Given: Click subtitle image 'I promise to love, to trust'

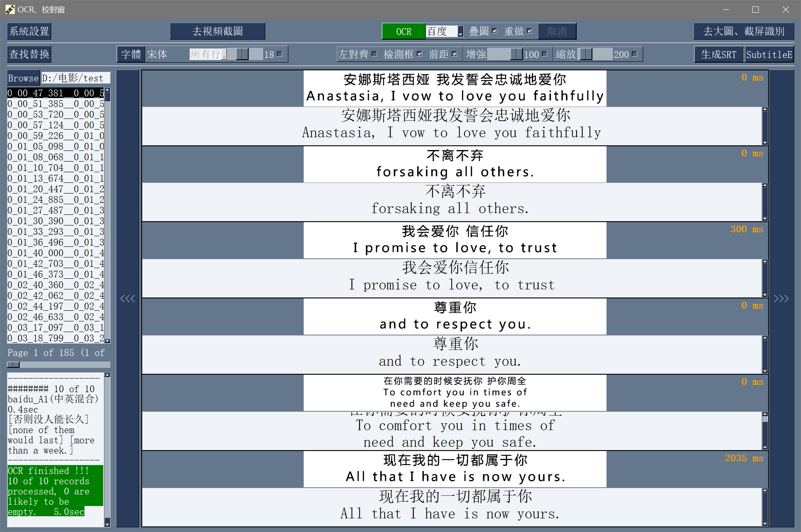Looking at the screenshot, I should click(455, 240).
